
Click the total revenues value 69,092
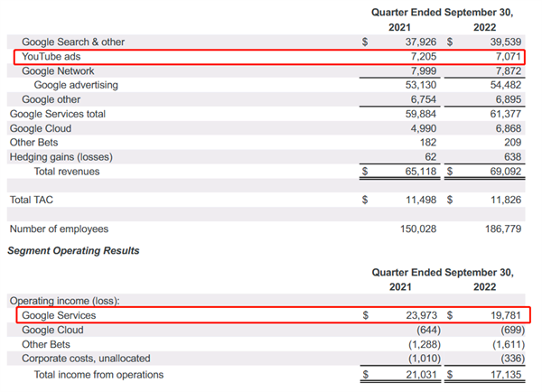point(505,172)
